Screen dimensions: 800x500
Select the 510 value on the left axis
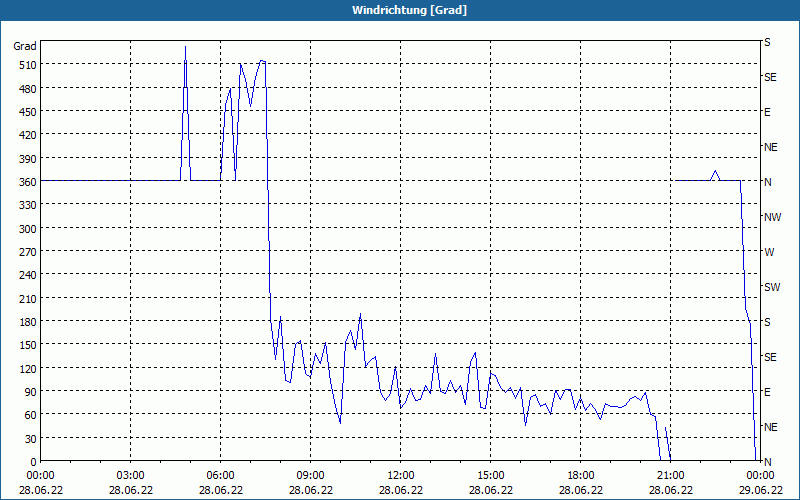(x=25, y=65)
